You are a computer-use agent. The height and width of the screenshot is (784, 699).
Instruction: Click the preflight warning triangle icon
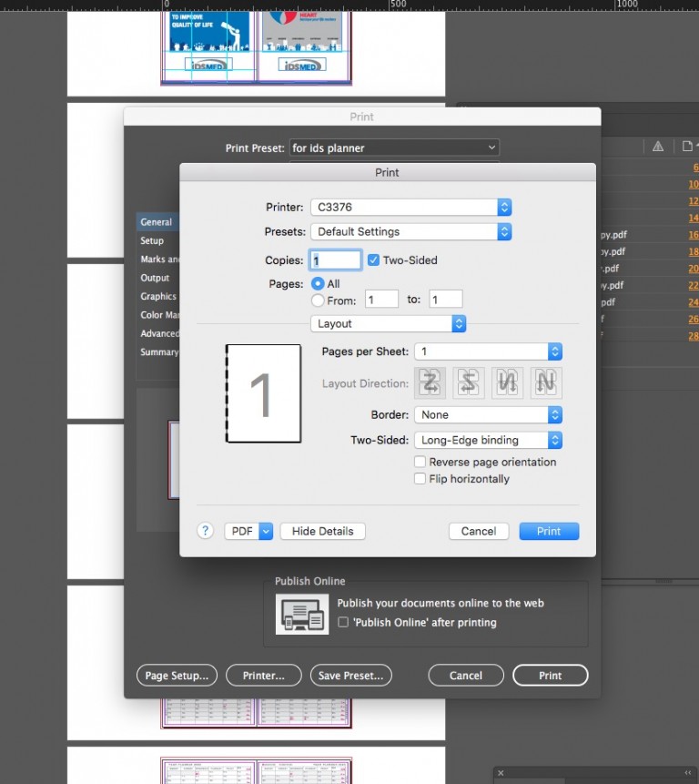point(657,146)
